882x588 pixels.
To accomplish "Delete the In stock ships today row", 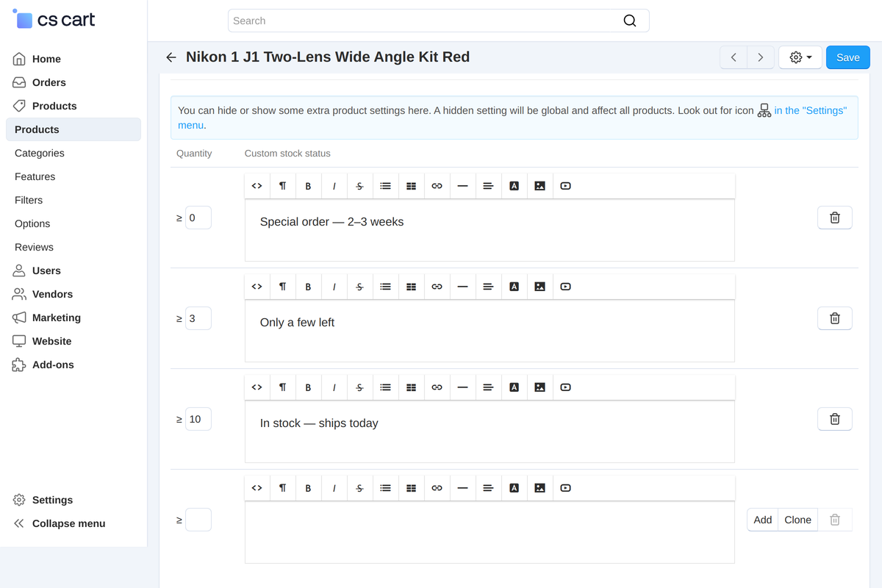I will pos(835,419).
